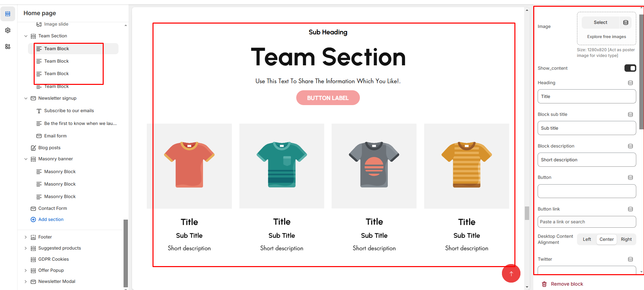Click the dynamic source icon beside Select image
This screenshot has width=644, height=290.
(x=625, y=23)
